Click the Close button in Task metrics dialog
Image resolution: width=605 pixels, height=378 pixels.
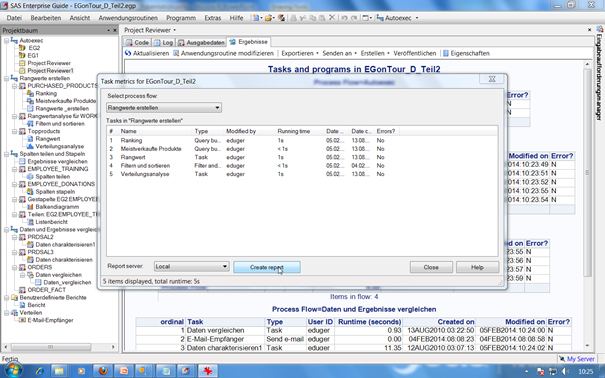pos(431,267)
